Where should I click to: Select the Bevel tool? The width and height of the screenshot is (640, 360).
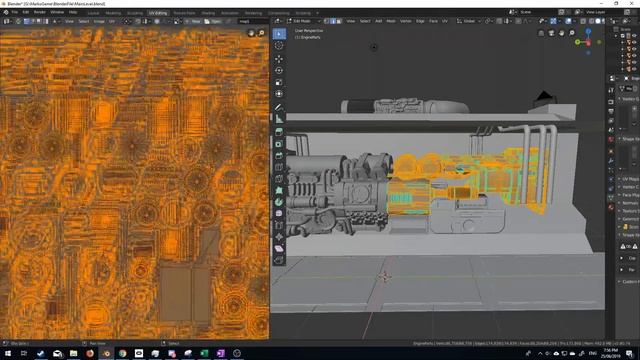pyautogui.click(x=279, y=156)
